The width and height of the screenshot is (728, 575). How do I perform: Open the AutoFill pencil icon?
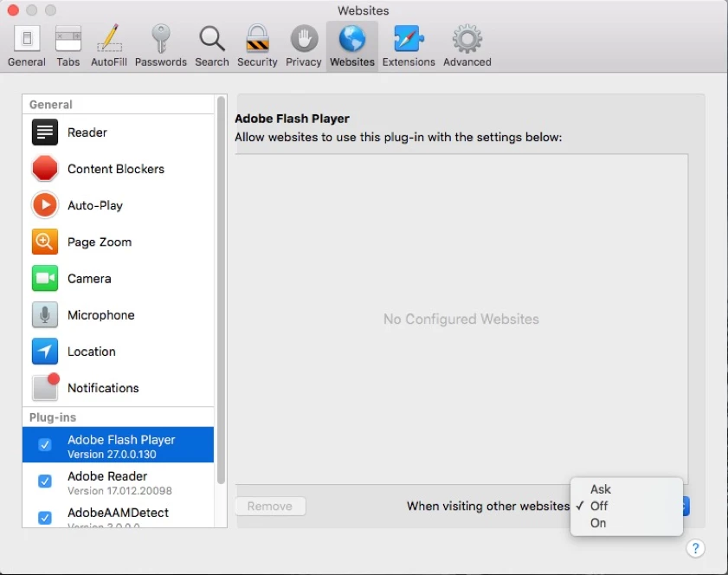coord(109,39)
